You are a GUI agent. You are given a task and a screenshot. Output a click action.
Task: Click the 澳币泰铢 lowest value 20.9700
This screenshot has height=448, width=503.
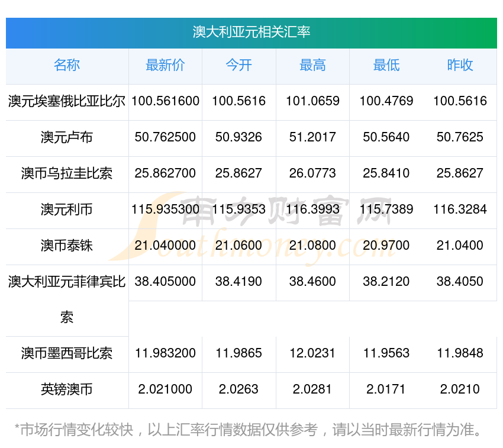(x=386, y=246)
